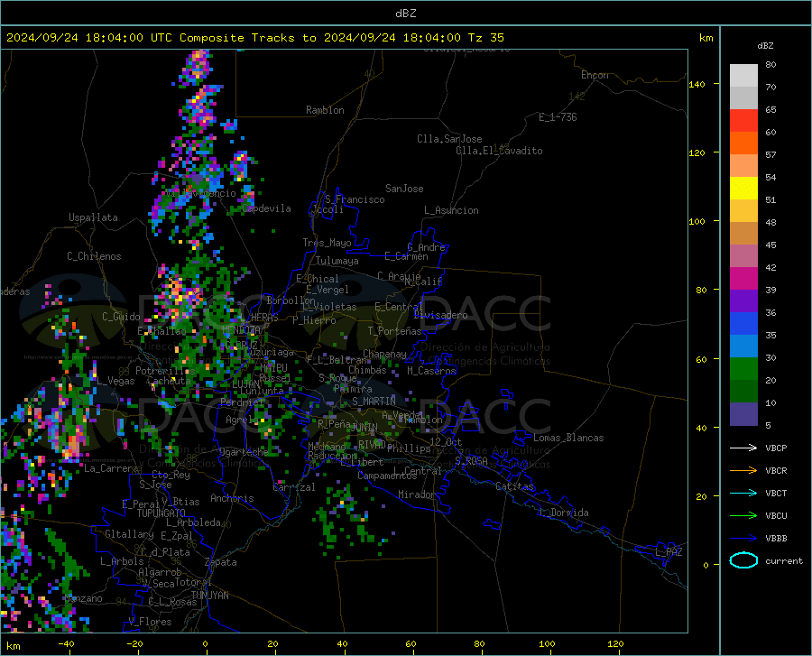The image size is (812, 656).
Task: Select the magenta 42 dBZ color swatch
Action: (x=743, y=279)
